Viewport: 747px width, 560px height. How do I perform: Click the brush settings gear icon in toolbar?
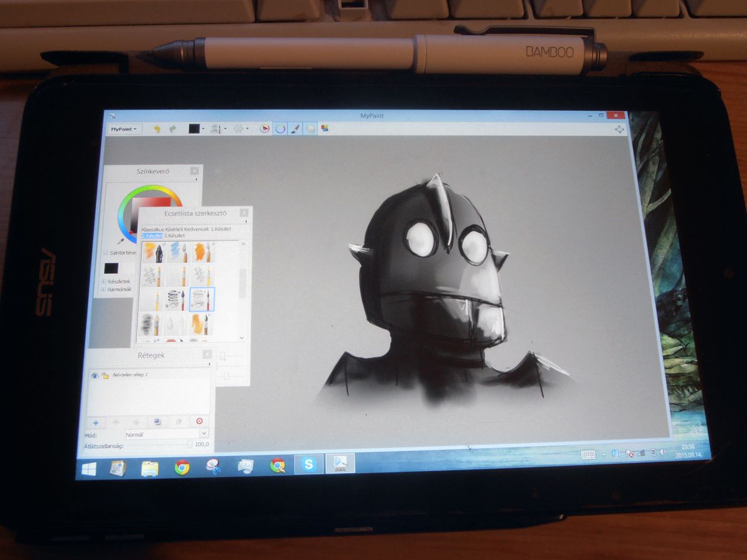click(x=238, y=129)
